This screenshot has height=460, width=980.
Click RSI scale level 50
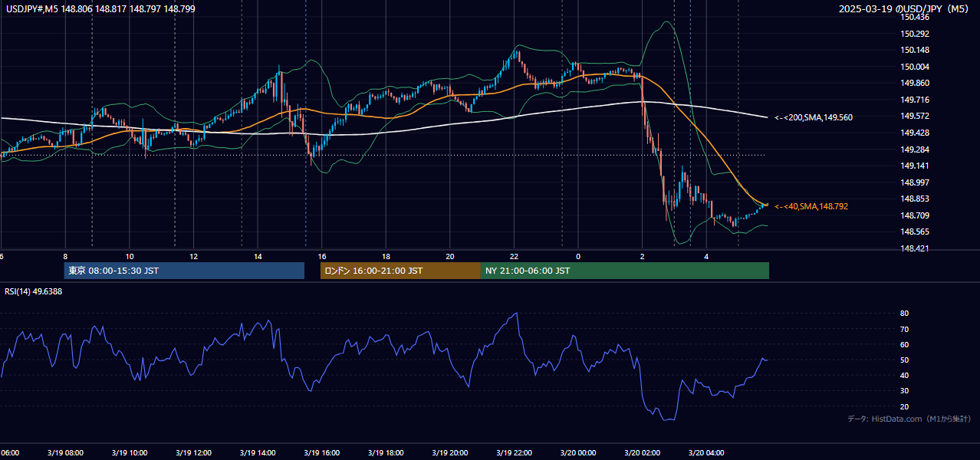click(905, 360)
